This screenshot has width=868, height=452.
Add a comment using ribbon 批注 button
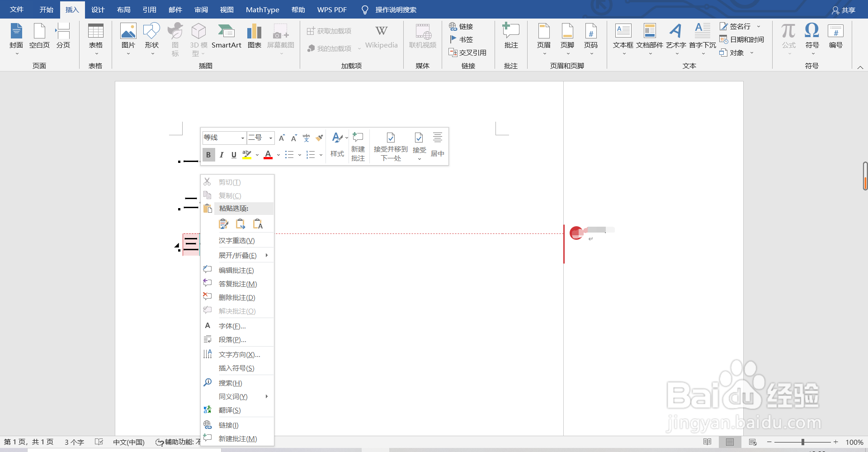pos(511,36)
